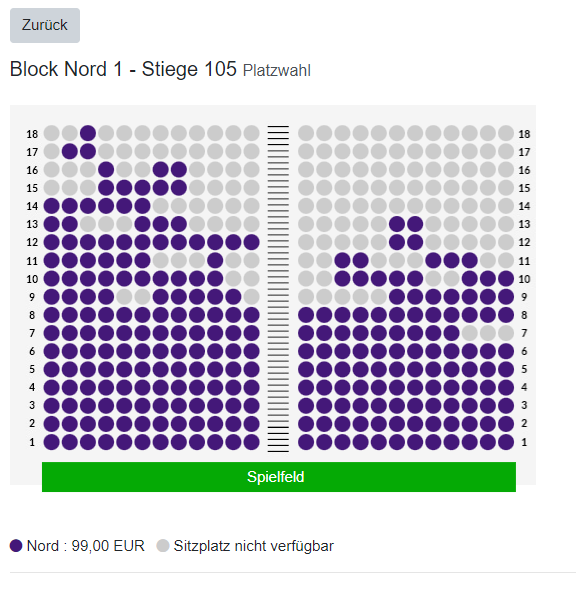Click the Block Nord 1 - Stiege 105 heading
The image size is (576, 590).
[x=123, y=69]
